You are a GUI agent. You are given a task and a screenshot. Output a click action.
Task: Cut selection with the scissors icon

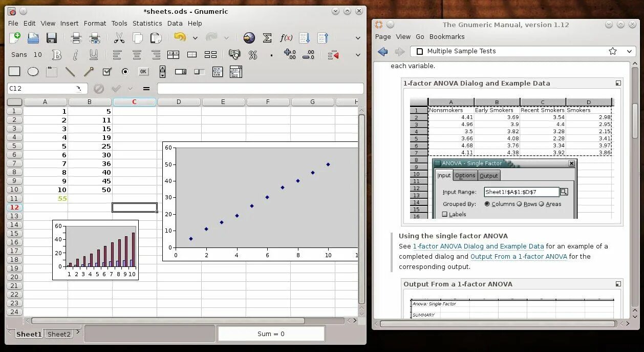[119, 38]
